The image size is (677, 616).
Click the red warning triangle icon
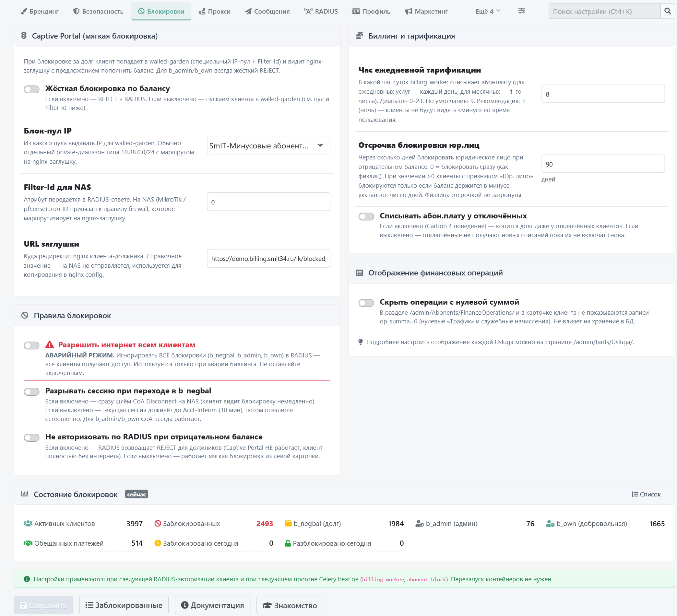click(50, 344)
